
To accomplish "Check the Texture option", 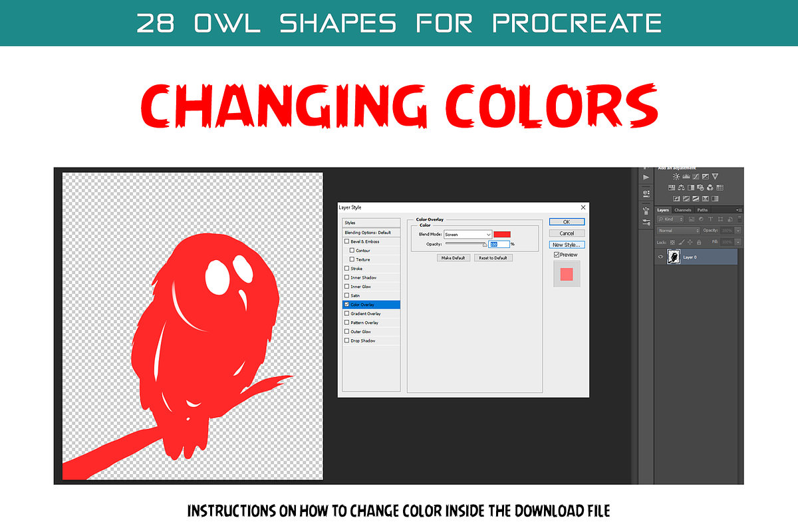I will pyautogui.click(x=352, y=259).
